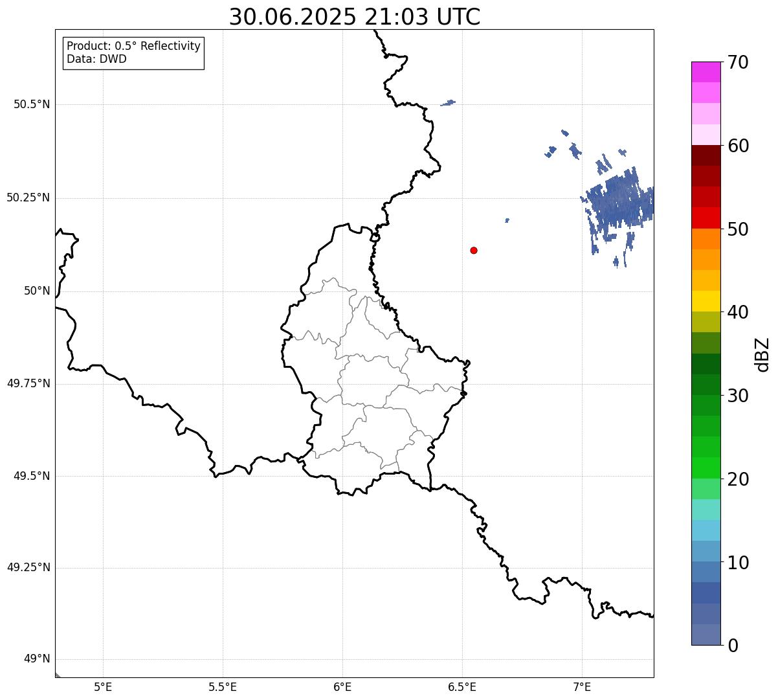
Task: Click the 49.5°N latitude label
Action: coord(32,476)
